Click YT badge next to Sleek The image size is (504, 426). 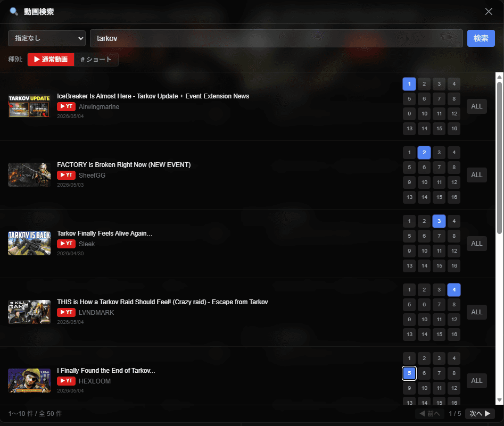point(66,244)
